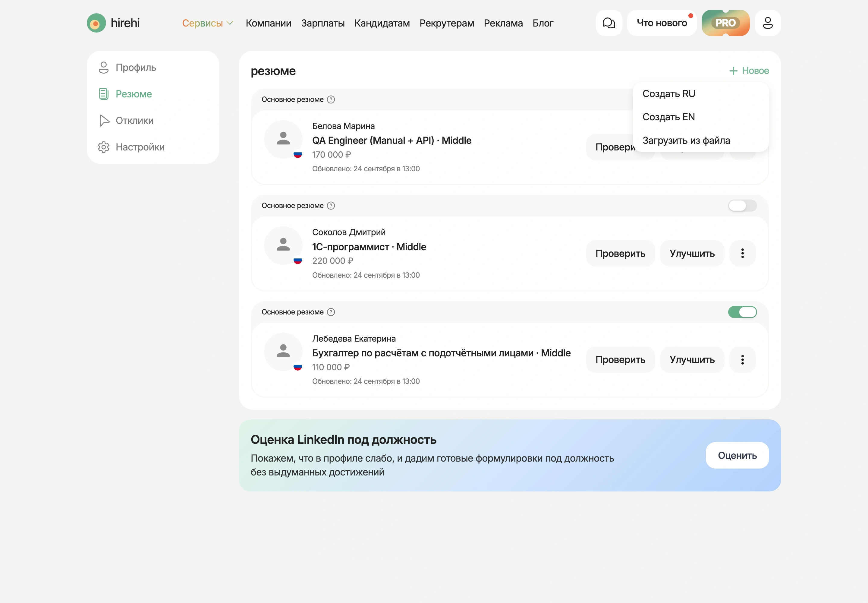The height and width of the screenshot is (603, 868).
Task: Open the 1С-программист · Middle resume title
Action: pos(369,247)
